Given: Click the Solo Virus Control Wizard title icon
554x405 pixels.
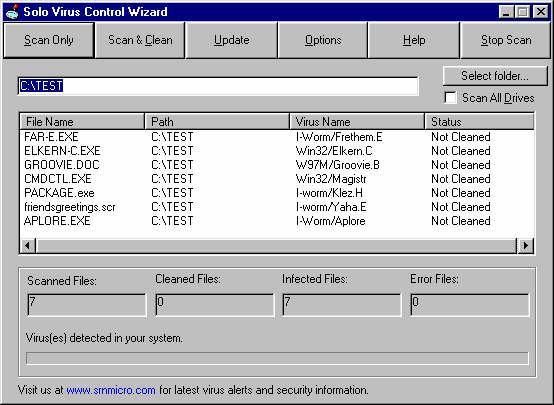Looking at the screenshot, I should tap(12, 12).
